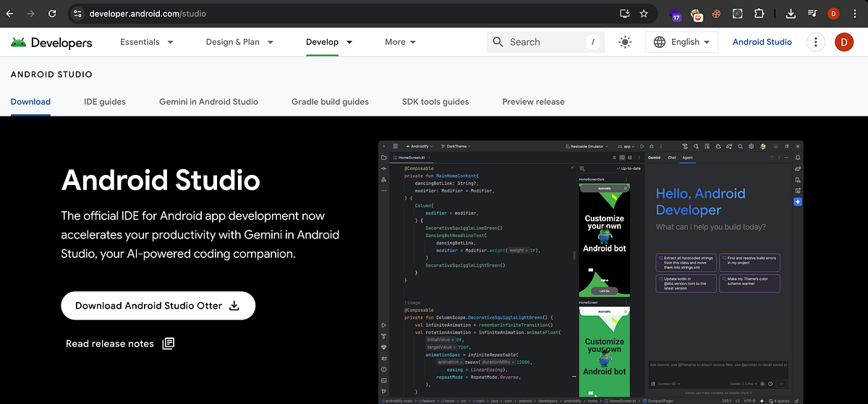Open the DarkTheme branch dropdown in IDE screenshot

pos(456,146)
